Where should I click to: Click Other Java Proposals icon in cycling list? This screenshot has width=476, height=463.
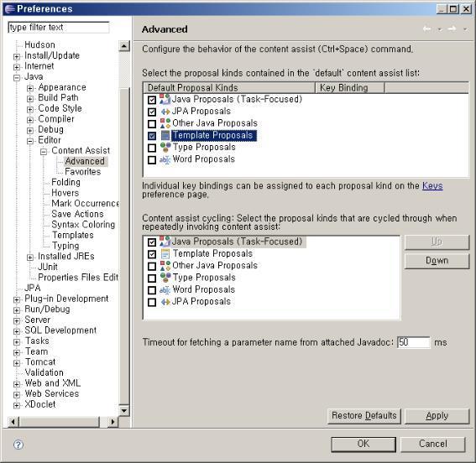click(165, 266)
